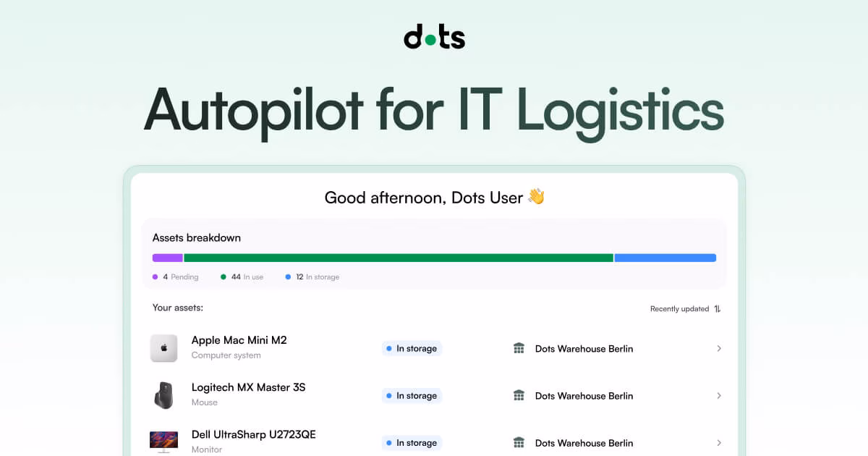Click the Good afternoon, Dots User greeting

pos(434,197)
